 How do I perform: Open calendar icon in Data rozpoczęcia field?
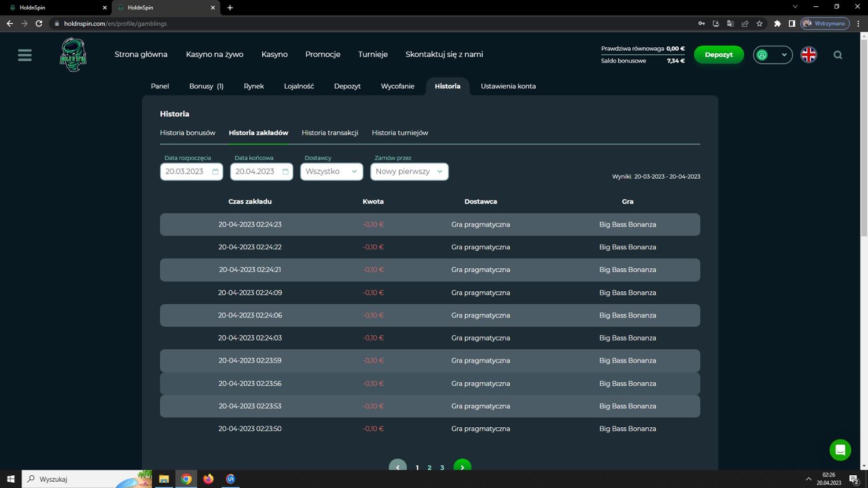pyautogui.click(x=215, y=172)
